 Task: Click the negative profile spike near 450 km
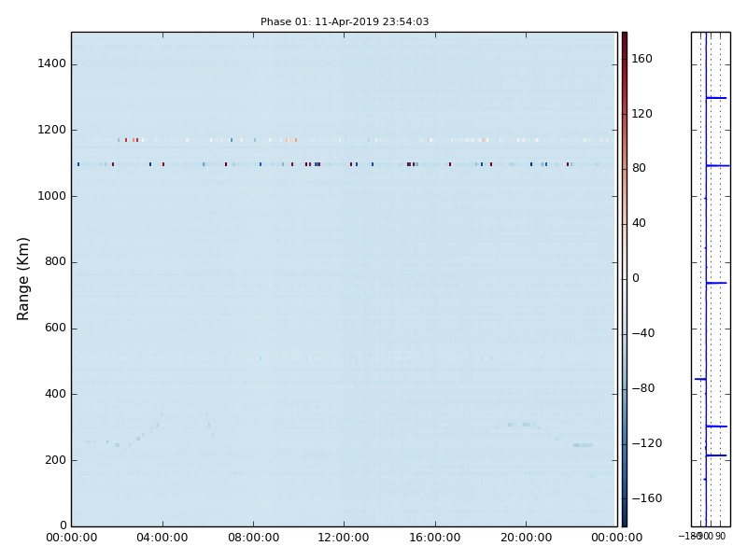(700, 379)
